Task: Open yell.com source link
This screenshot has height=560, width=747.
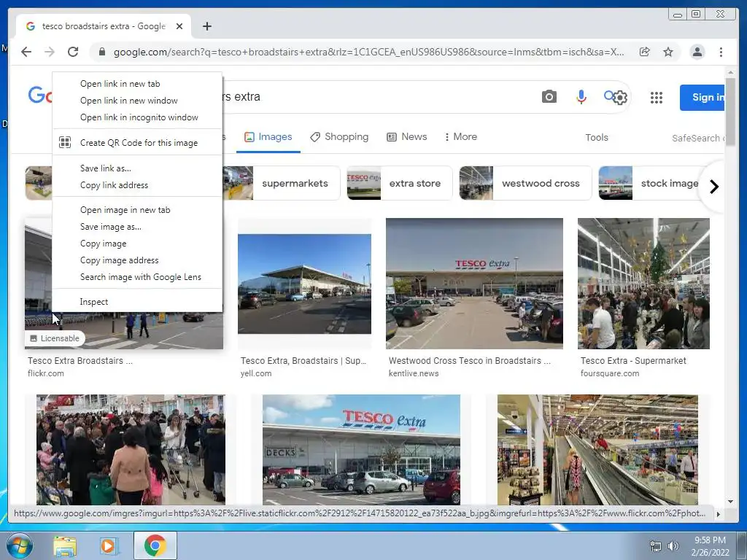Action: click(x=256, y=373)
